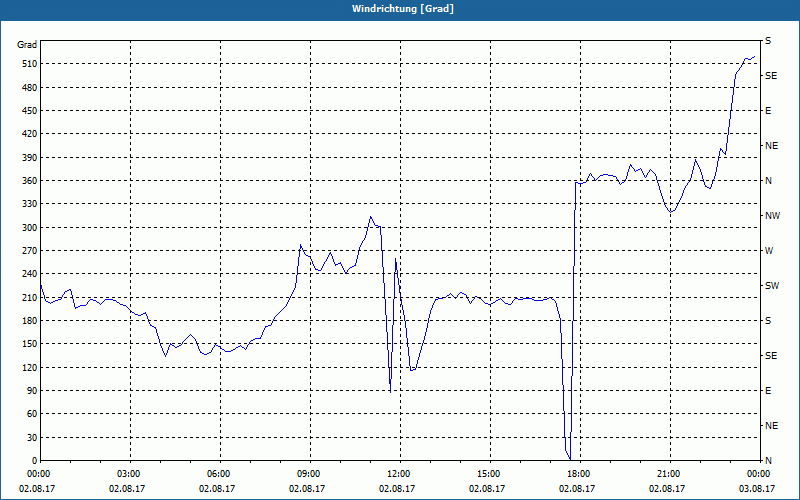Click the 15:00 time axis label

(x=490, y=474)
